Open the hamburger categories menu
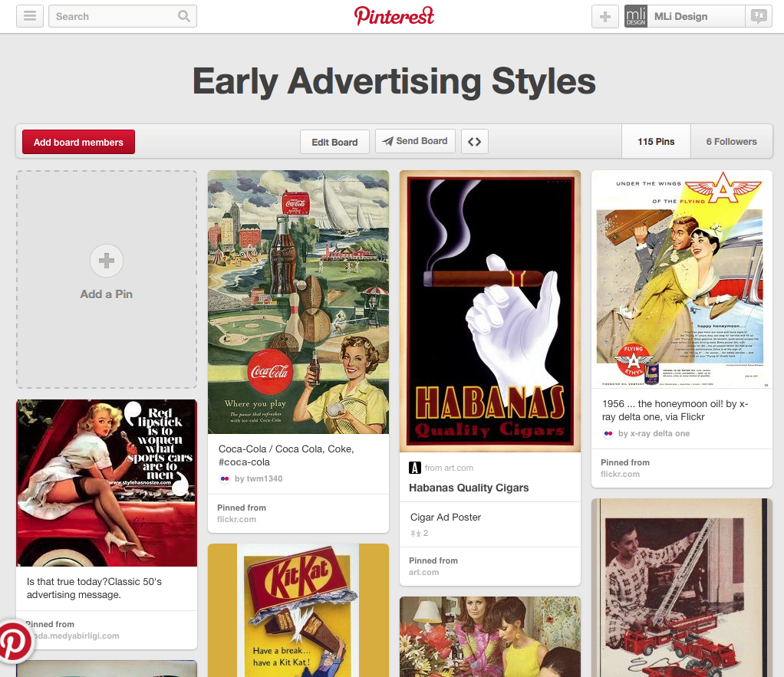The width and height of the screenshot is (784, 677). click(x=30, y=16)
